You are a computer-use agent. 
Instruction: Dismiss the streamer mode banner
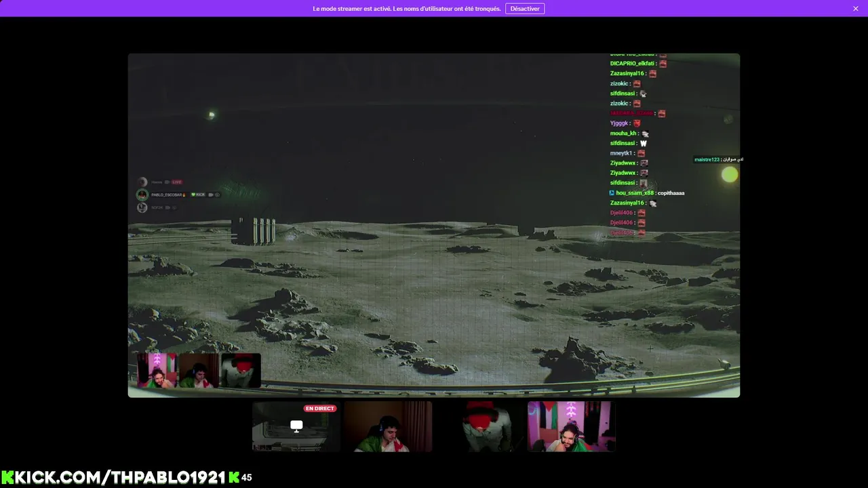856,9
